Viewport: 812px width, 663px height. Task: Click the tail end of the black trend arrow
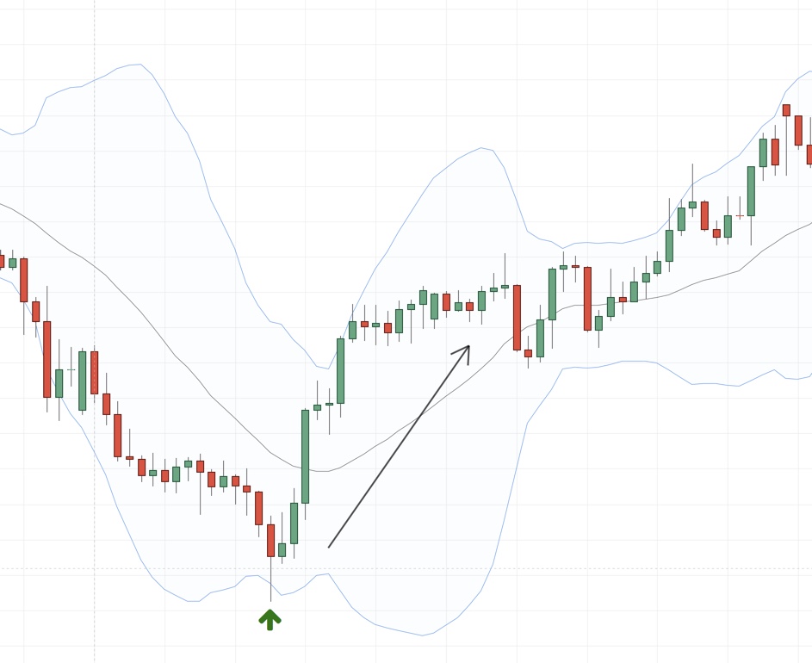point(330,546)
